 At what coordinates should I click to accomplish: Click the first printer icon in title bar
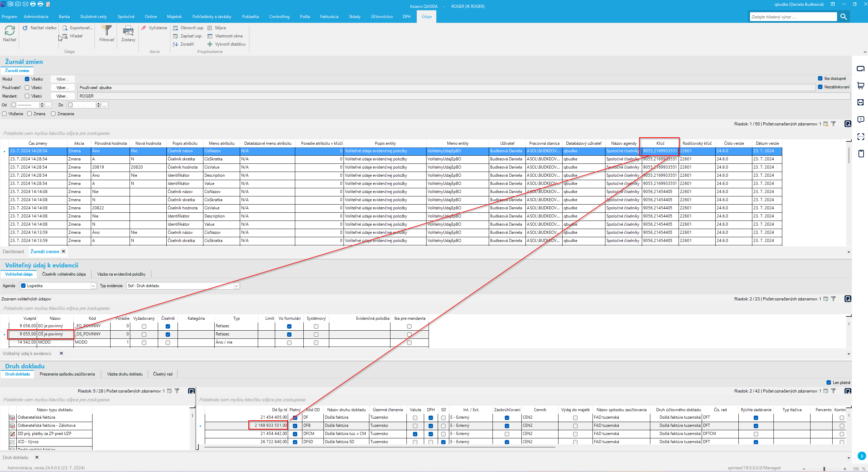[x=33, y=4]
